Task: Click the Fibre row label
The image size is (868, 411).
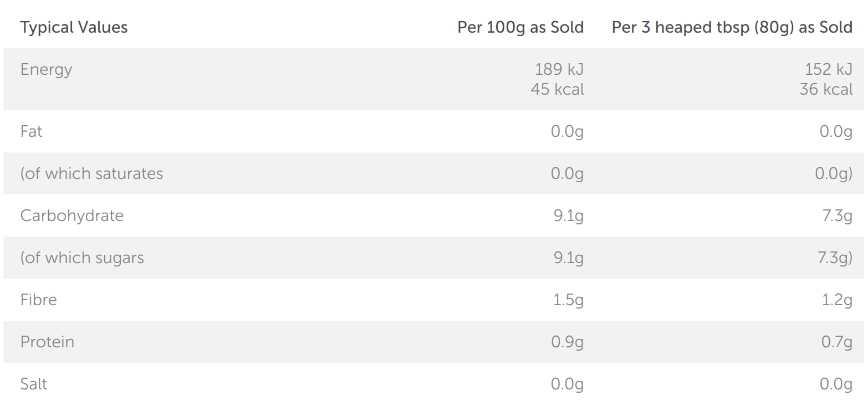Action: tap(38, 300)
